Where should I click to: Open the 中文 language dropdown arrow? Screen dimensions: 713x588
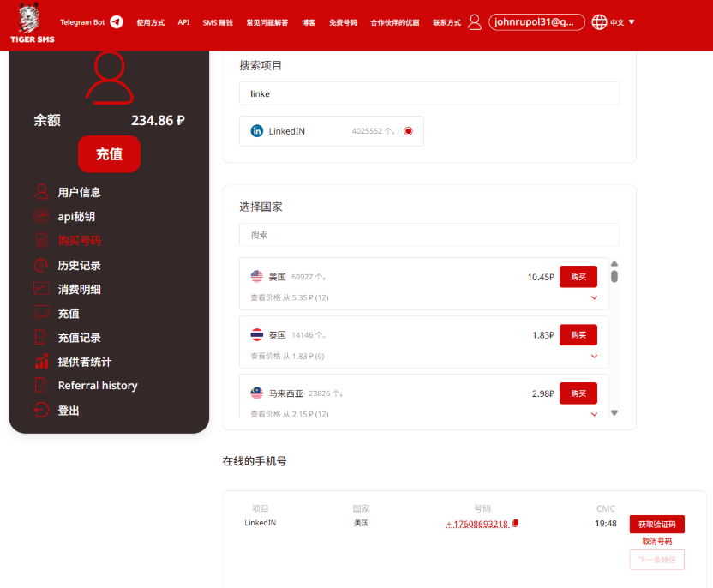tap(632, 21)
